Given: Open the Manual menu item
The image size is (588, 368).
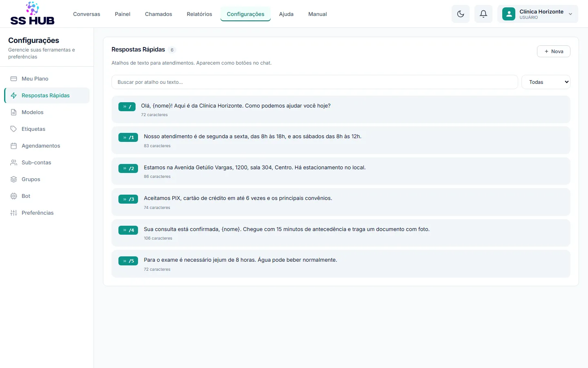Looking at the screenshot, I should [x=317, y=14].
